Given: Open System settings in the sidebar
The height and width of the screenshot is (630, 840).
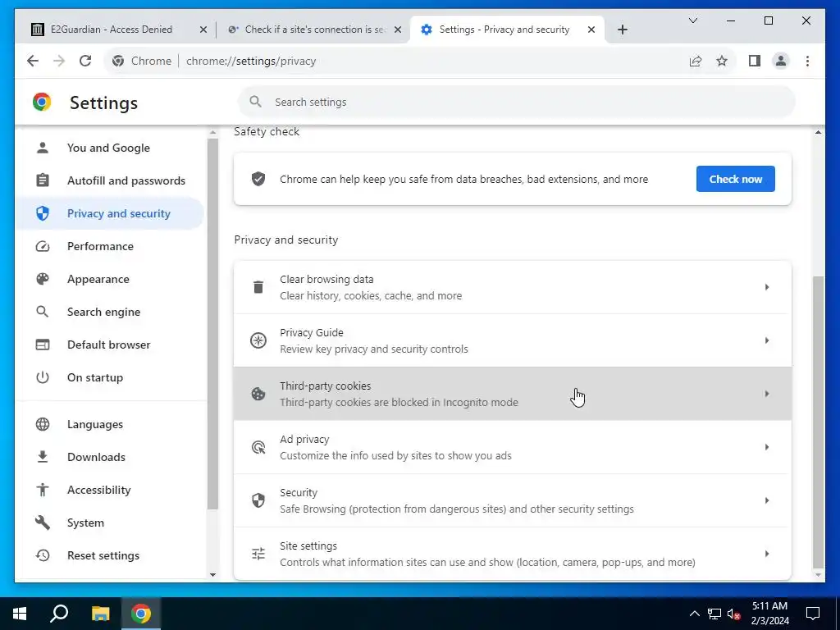Looking at the screenshot, I should (109, 523).
